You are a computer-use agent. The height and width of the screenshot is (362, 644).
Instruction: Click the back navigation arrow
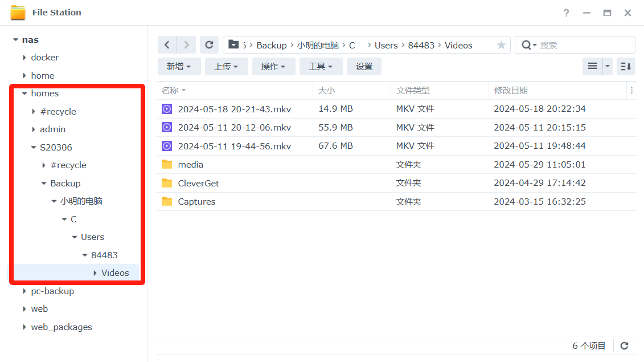coord(167,45)
